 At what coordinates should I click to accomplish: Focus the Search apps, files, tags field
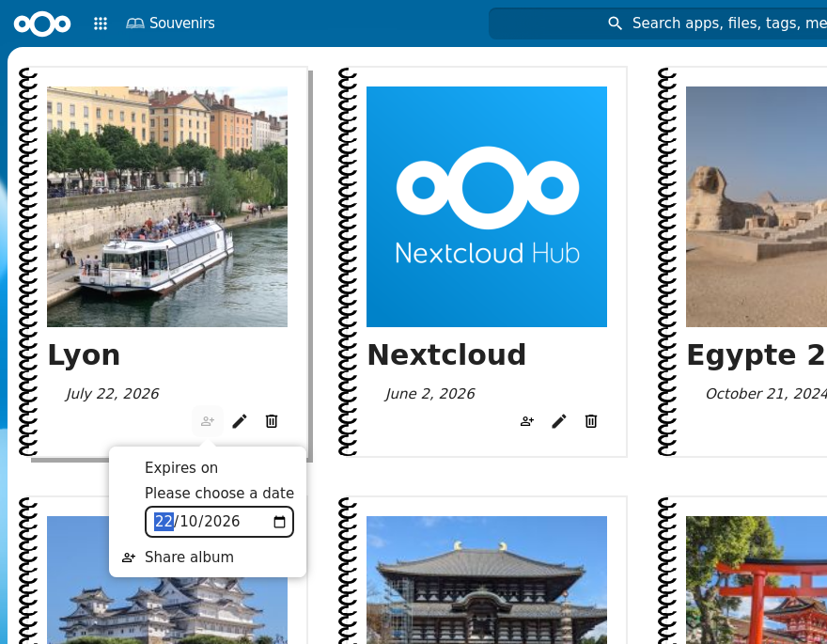[657, 24]
